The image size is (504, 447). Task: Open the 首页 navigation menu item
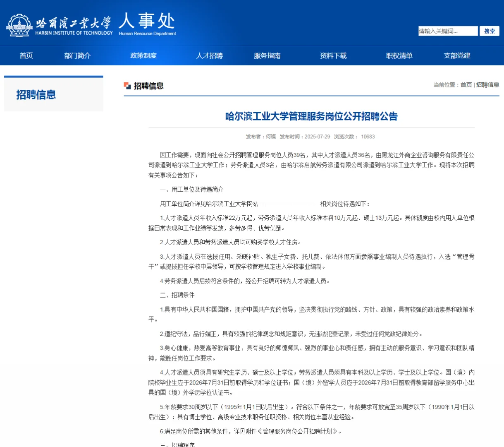point(26,55)
